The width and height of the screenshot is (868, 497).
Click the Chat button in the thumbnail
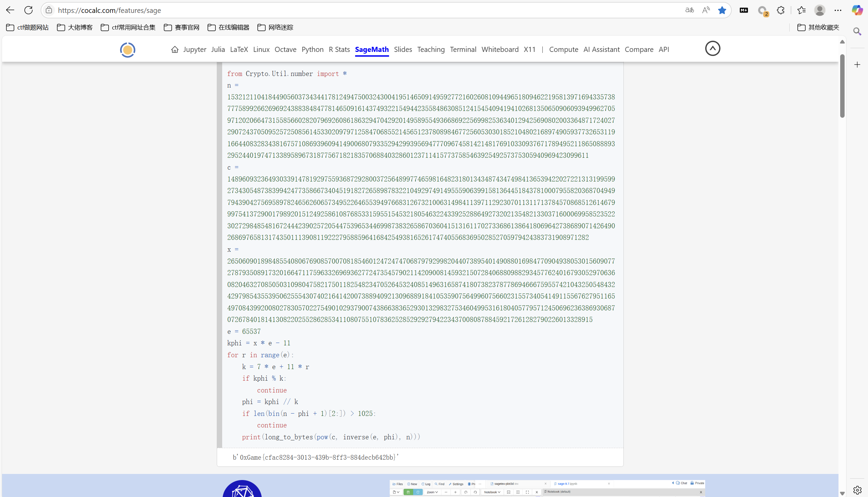[681, 483]
